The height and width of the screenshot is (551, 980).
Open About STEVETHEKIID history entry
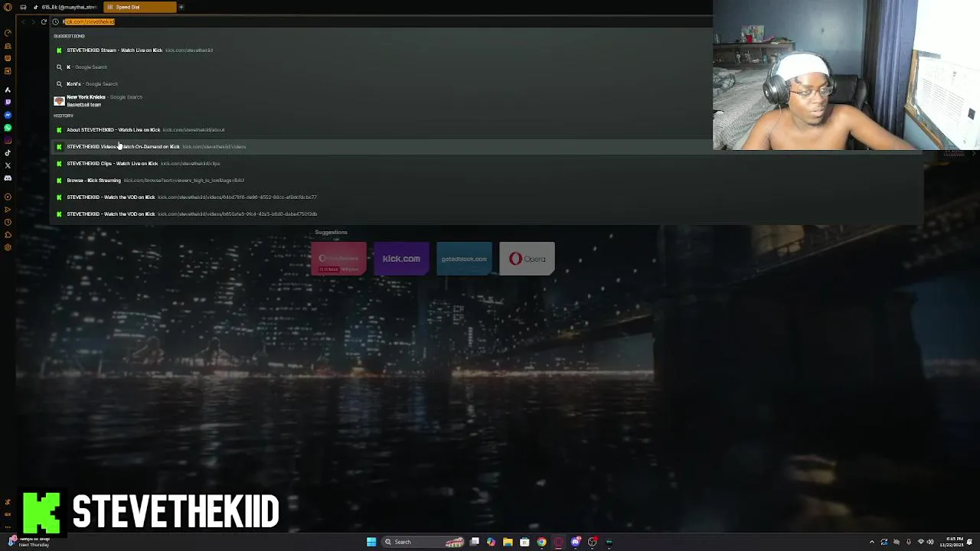coord(383,129)
